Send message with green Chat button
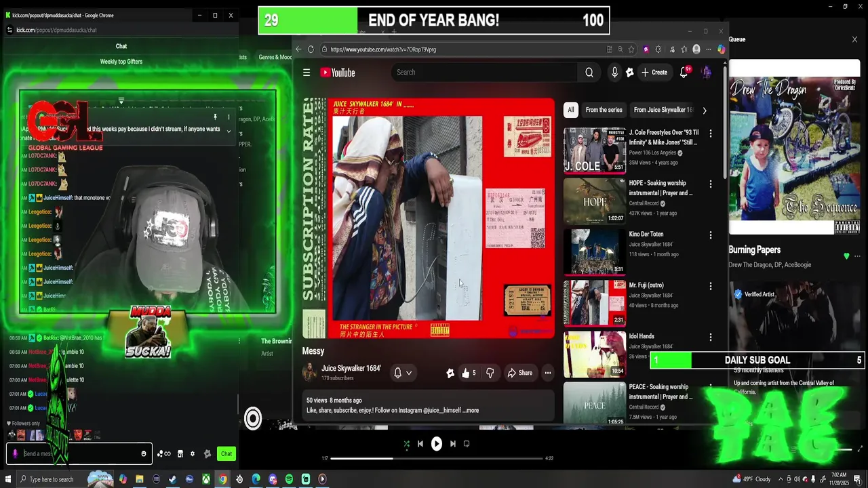 click(226, 453)
